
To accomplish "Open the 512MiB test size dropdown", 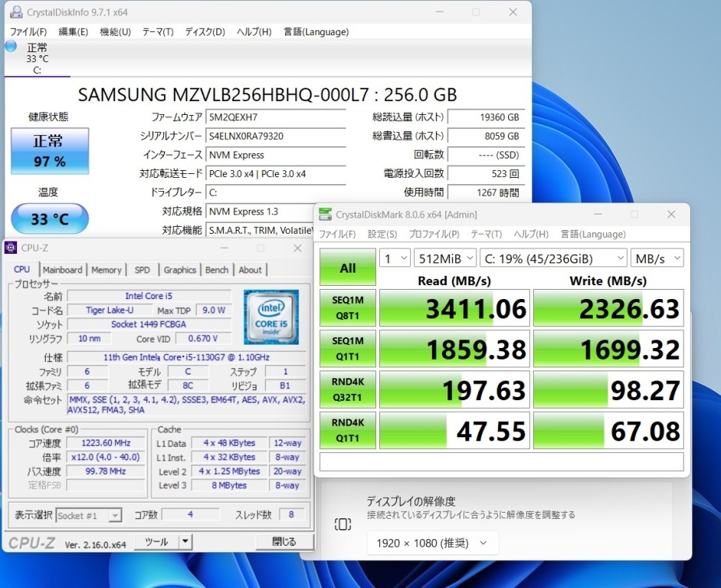I will [445, 259].
